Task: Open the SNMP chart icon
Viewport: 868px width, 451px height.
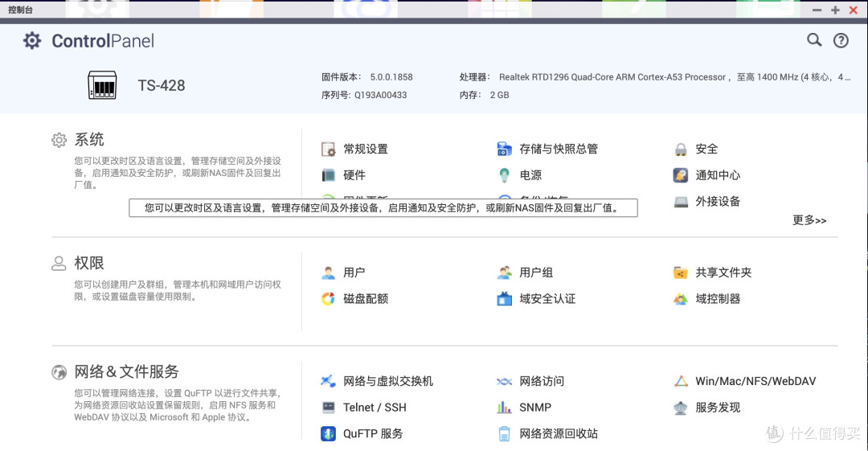Action: click(504, 408)
